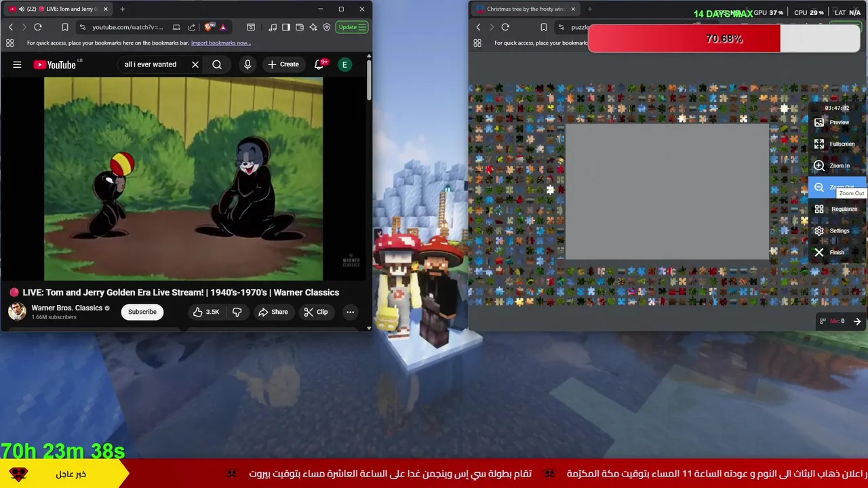Open Brave VPN shield icon
Image resolution: width=868 pixels, height=488 pixels.
327,27
